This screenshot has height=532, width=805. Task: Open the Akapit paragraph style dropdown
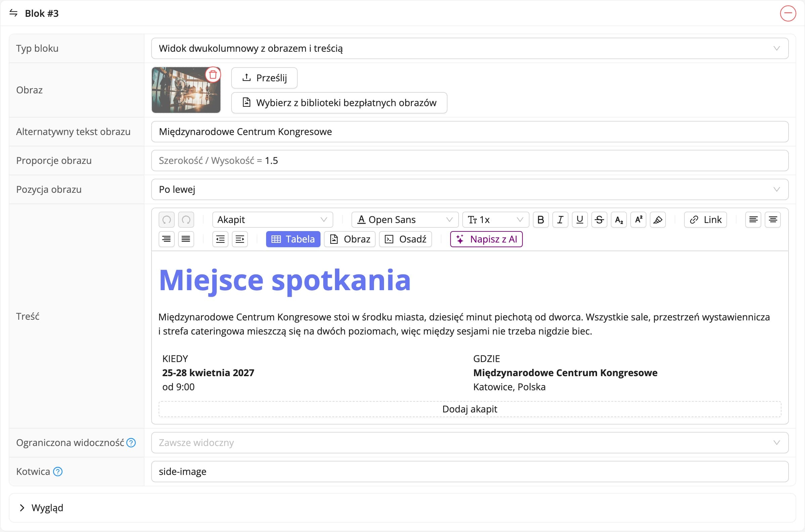click(272, 220)
